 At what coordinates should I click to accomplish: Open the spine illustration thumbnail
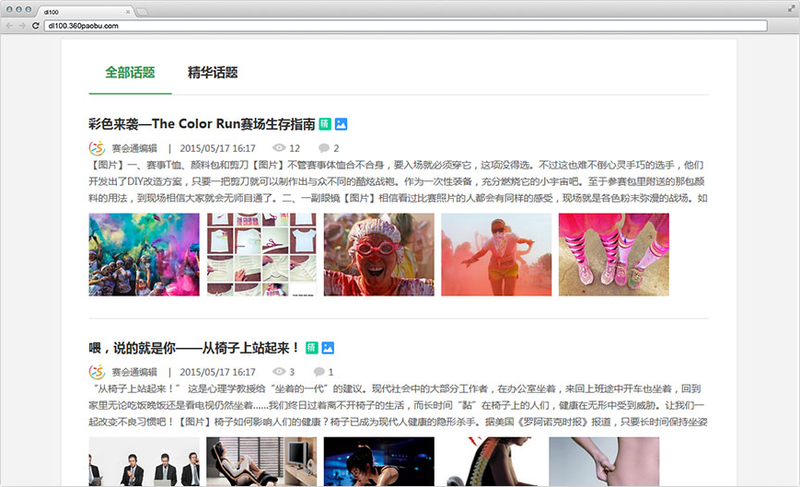[x=491, y=461]
